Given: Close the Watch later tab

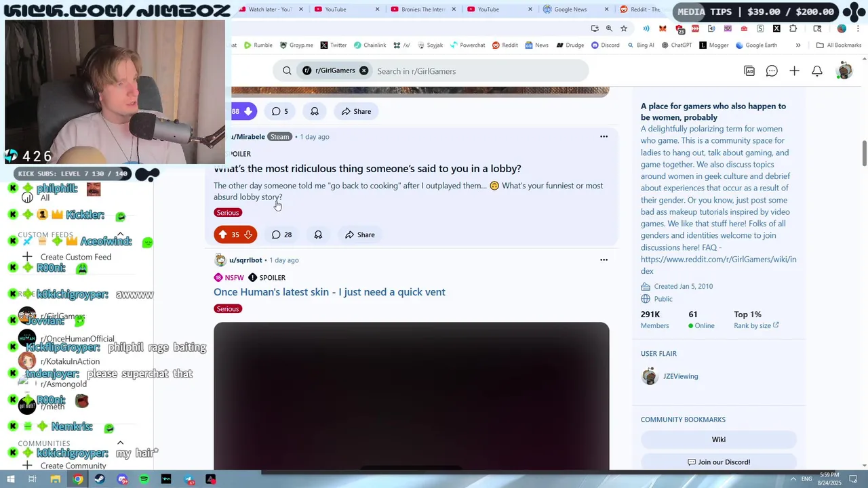Looking at the screenshot, I should tap(301, 9).
